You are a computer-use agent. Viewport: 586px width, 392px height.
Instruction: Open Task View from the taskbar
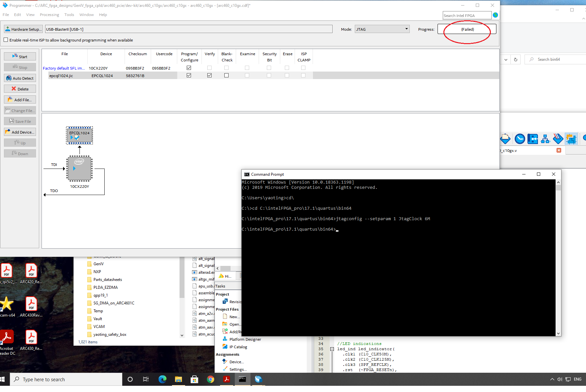[146, 379]
